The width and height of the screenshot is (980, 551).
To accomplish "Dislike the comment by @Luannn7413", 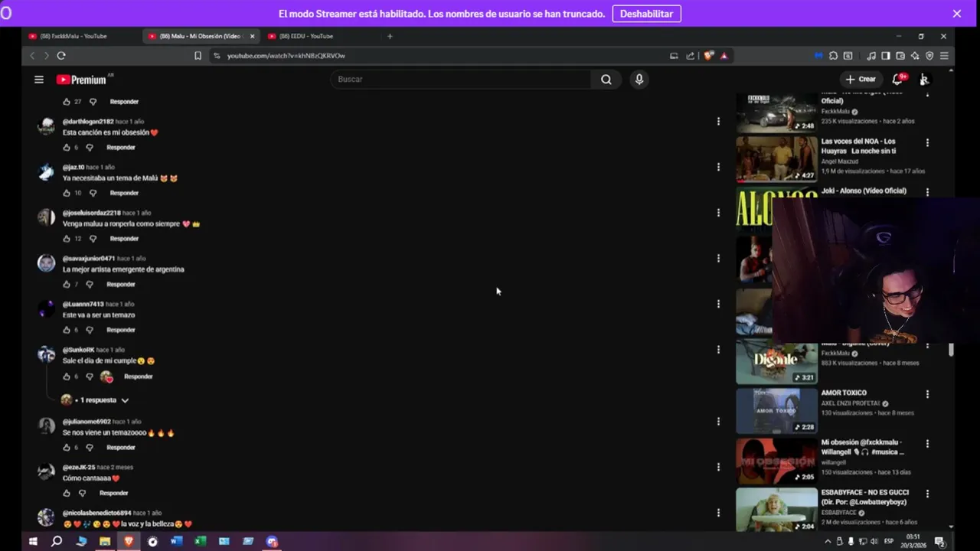I will (x=90, y=330).
